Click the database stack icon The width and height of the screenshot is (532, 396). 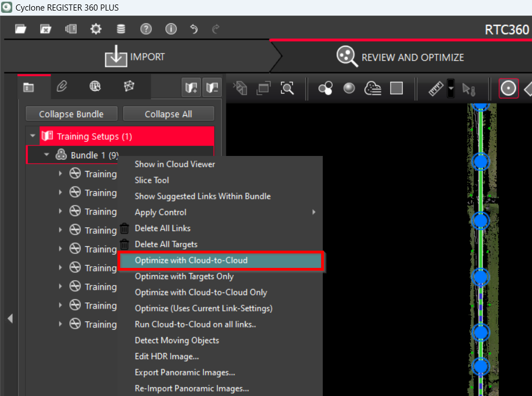[121, 29]
